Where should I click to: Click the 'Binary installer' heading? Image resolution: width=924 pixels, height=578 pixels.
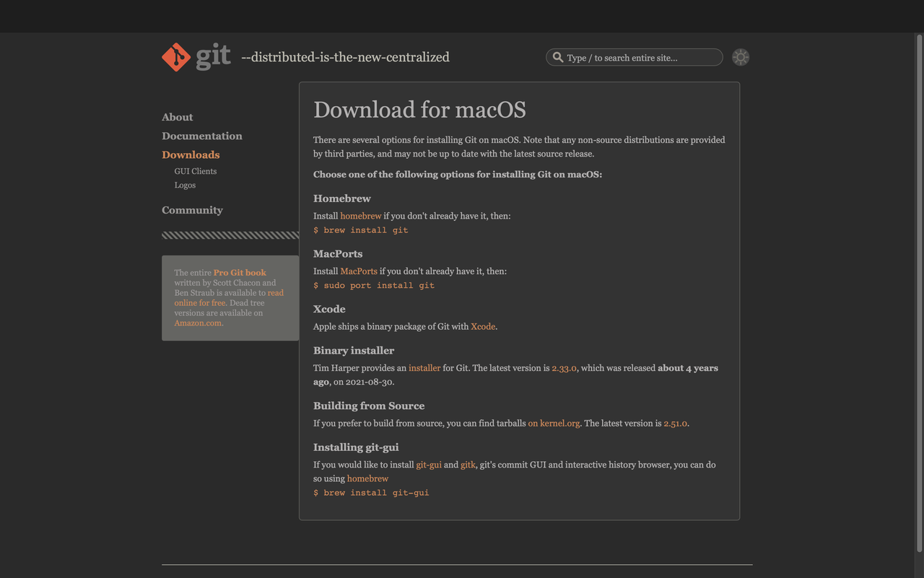tap(354, 351)
